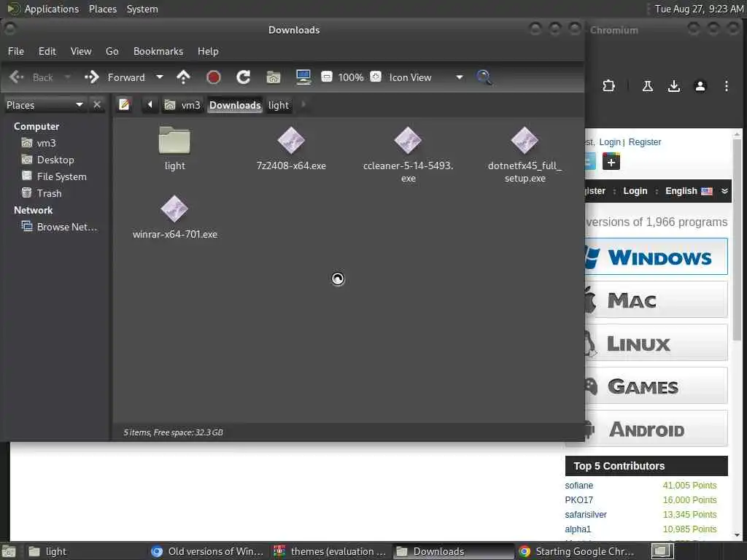Select the dotnetfx45_full_setup.exe file icon
Viewport: 747px width, 560px height.
[x=525, y=141]
